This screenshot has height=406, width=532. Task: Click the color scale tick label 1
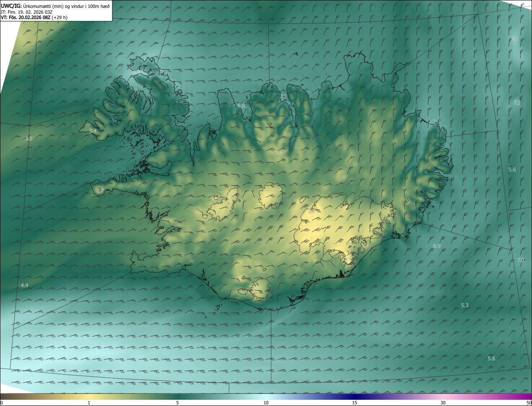(89, 403)
